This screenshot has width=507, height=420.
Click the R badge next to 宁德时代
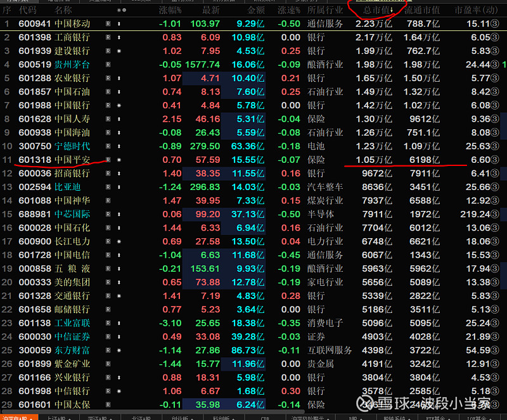click(x=108, y=146)
